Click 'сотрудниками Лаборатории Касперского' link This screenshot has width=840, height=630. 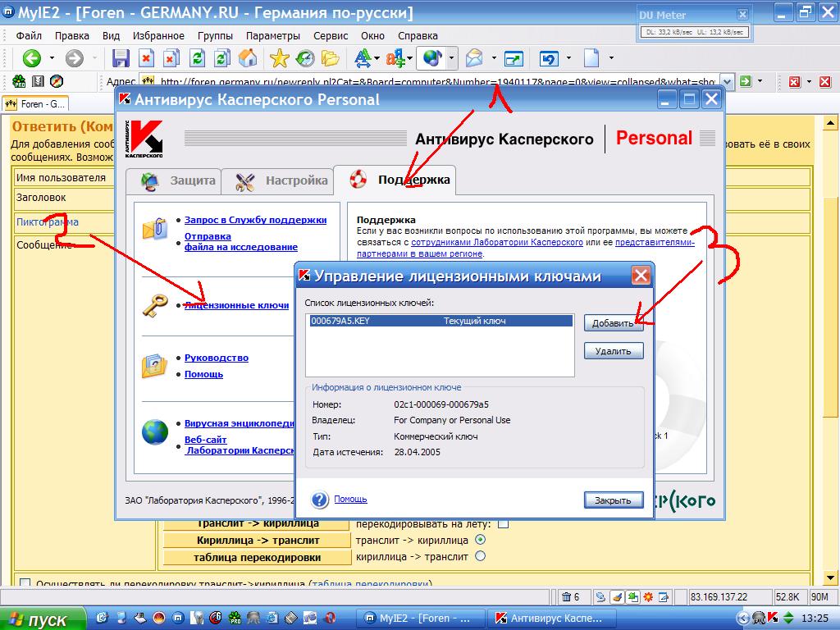(496, 242)
